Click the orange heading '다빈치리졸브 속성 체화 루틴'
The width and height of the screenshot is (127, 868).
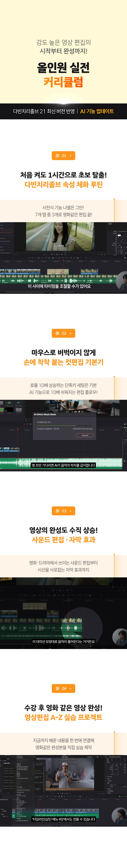tap(63, 185)
